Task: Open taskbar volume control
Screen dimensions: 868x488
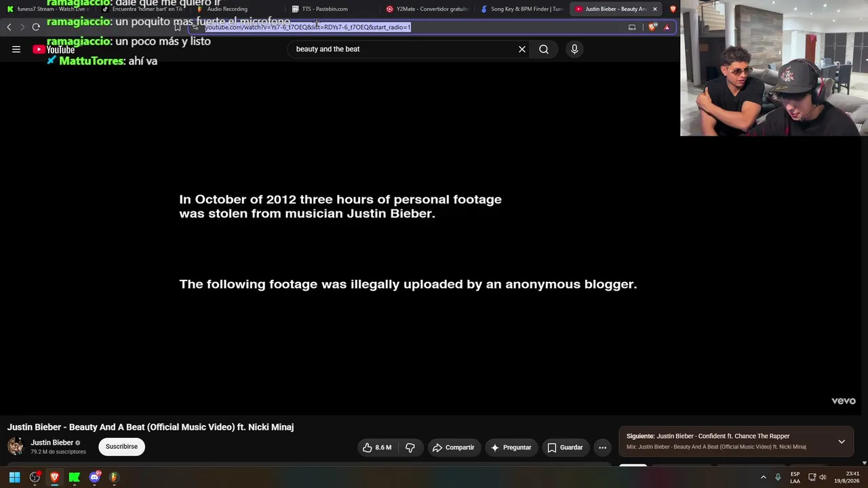Action: [823, 477]
